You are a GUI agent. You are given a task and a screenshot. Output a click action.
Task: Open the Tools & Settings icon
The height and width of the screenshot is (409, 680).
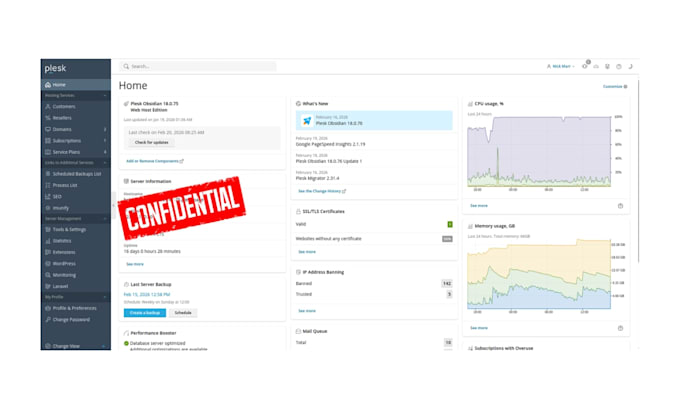[48, 229]
